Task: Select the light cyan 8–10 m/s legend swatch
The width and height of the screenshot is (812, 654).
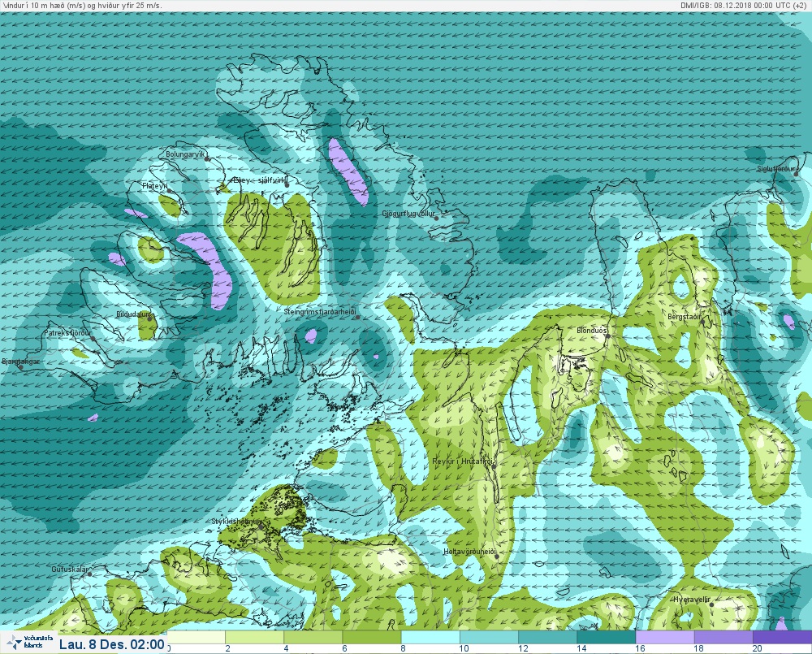Action: (x=430, y=637)
